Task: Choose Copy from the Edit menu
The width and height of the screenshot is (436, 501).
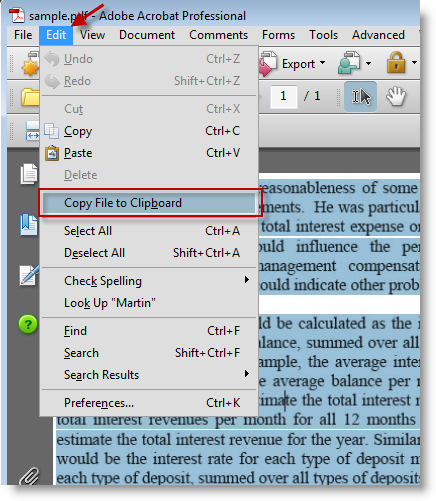Action: coord(149,131)
